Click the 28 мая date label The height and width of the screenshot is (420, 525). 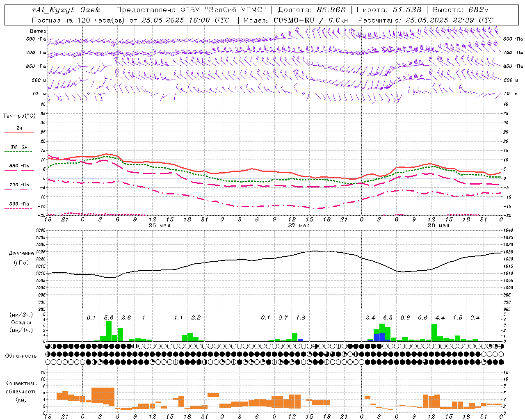(x=438, y=226)
